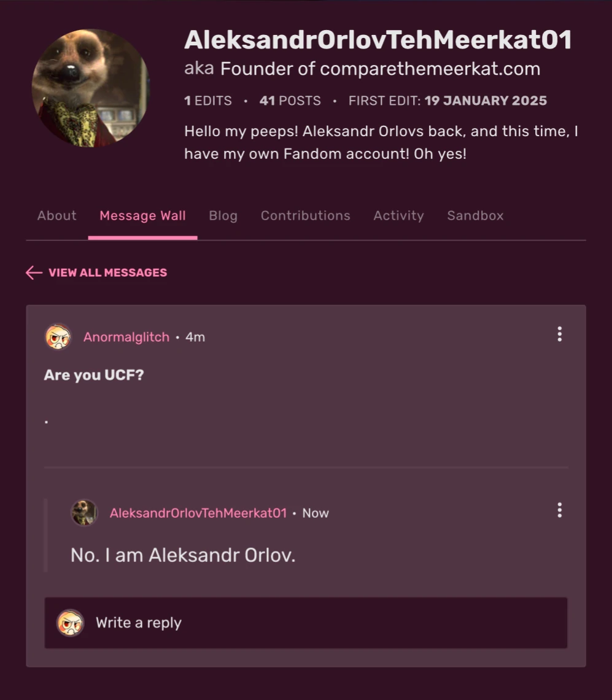Open the About tab
This screenshot has width=612, height=700.
pos(57,216)
